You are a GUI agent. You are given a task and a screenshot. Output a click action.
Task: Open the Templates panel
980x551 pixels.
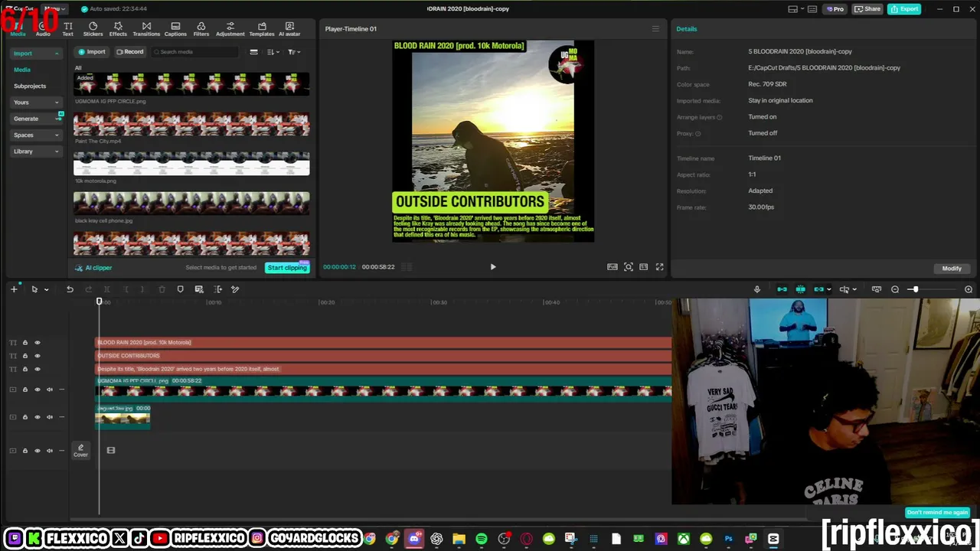click(262, 29)
